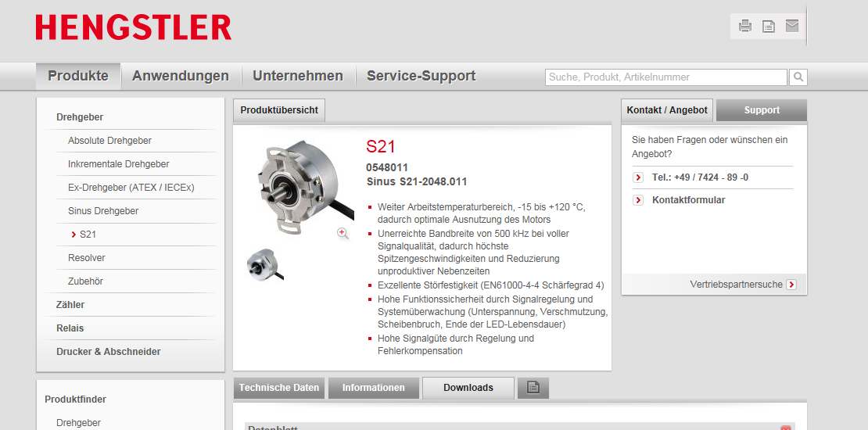
Task: Open Drehgeber category in sidebar
Action: (x=80, y=117)
